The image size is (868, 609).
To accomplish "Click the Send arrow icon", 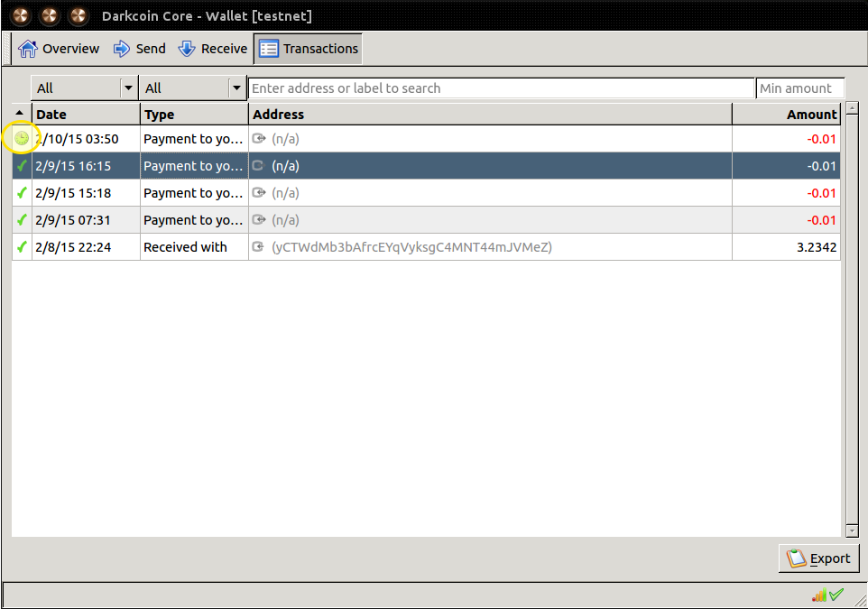I will pyautogui.click(x=122, y=49).
